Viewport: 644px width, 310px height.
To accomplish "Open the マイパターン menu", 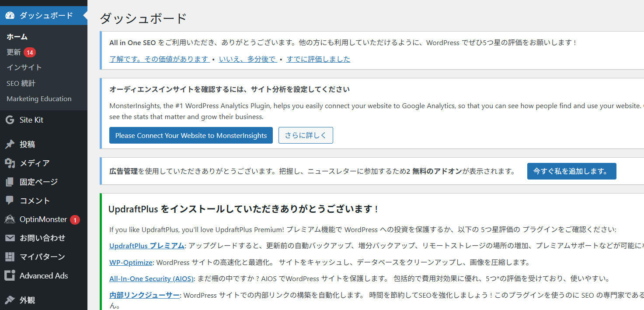I will click(44, 257).
